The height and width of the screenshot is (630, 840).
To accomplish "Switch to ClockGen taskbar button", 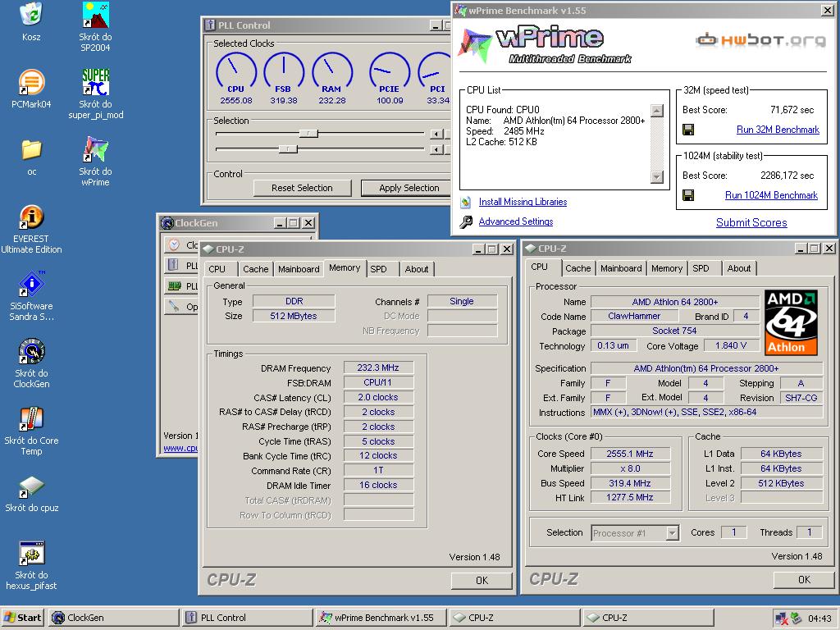I will point(113,618).
